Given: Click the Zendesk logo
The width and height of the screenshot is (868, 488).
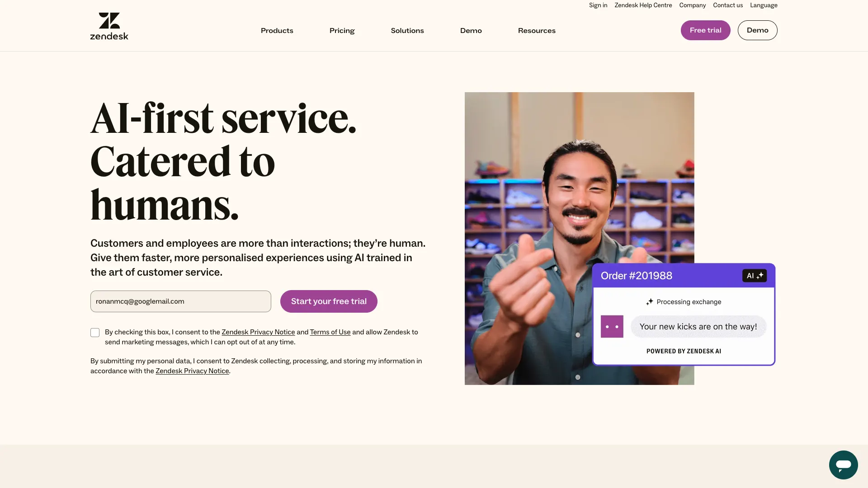Looking at the screenshot, I should pyautogui.click(x=109, y=26).
